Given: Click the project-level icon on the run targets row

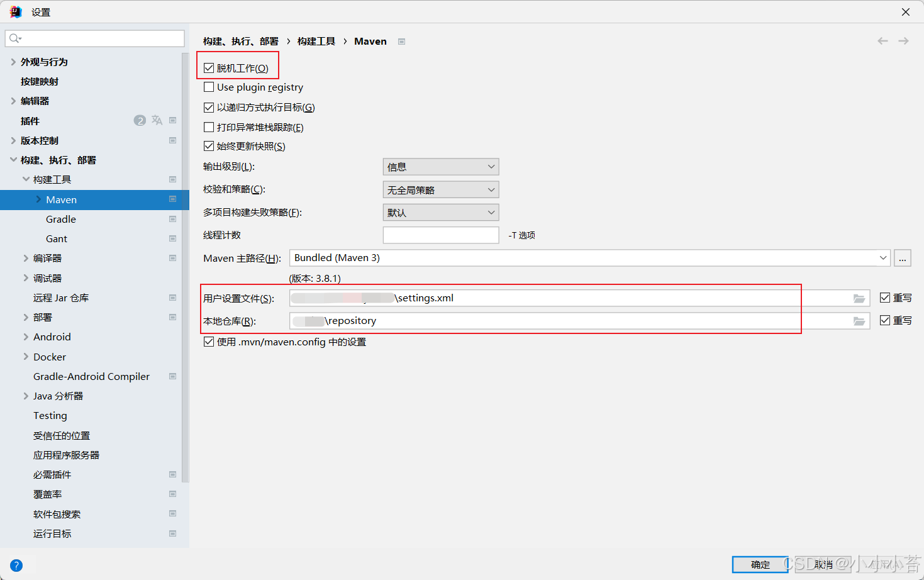Looking at the screenshot, I should click(172, 533).
